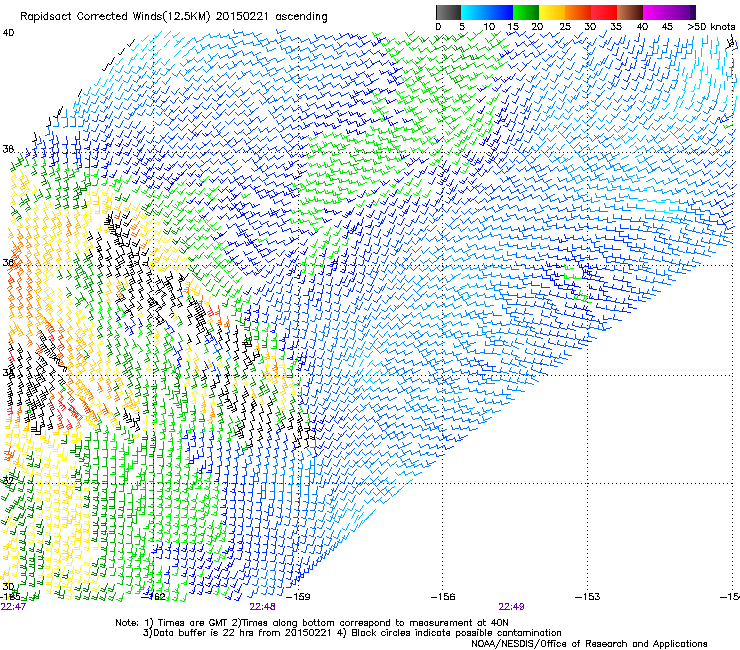Click the latitude label '38'
This screenshot has width=740, height=650.
(8, 149)
